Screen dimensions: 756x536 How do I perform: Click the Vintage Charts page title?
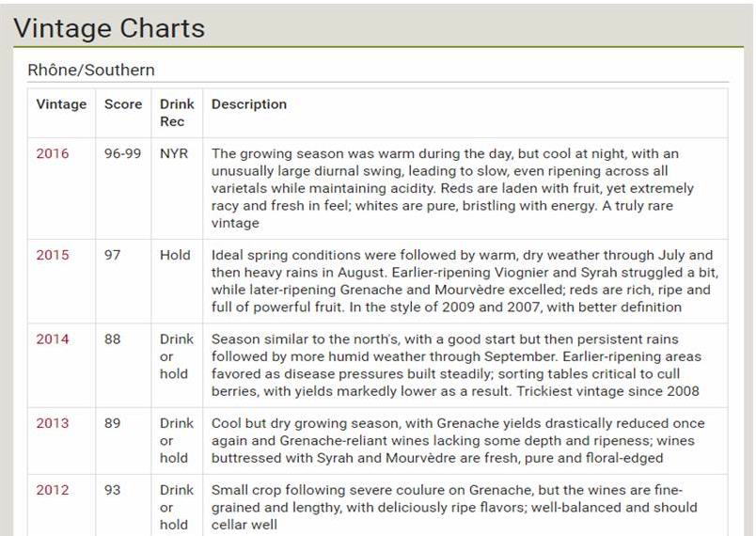tap(109, 28)
